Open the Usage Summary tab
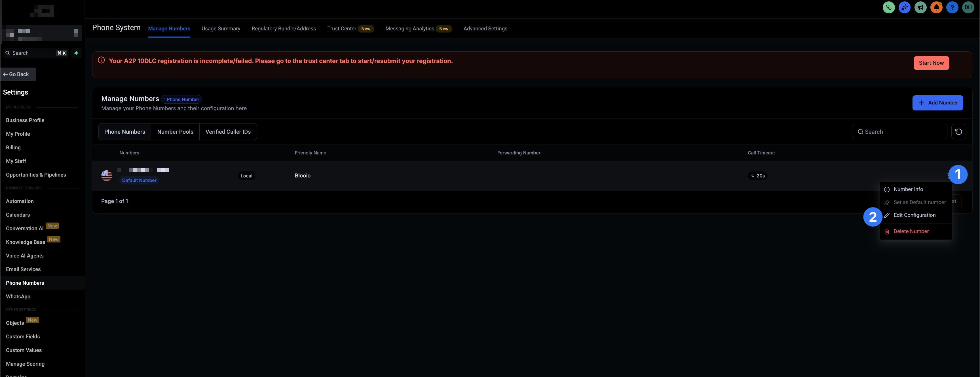Screen dimensions: 980x377 pyautogui.click(x=221, y=29)
